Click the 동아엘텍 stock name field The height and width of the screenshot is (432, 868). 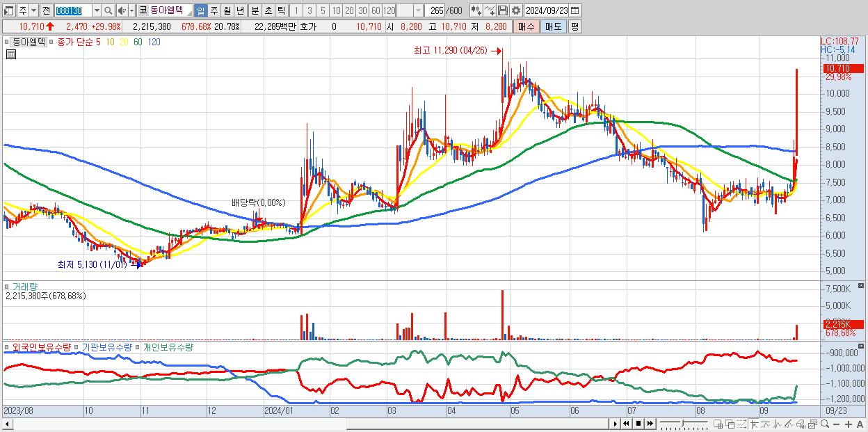(170, 10)
